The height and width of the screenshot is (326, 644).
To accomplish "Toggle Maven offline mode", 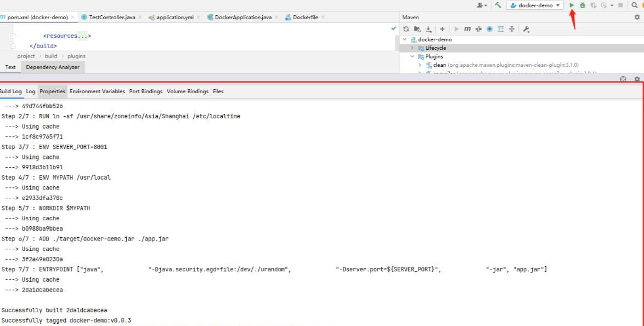I will tap(478, 29).
